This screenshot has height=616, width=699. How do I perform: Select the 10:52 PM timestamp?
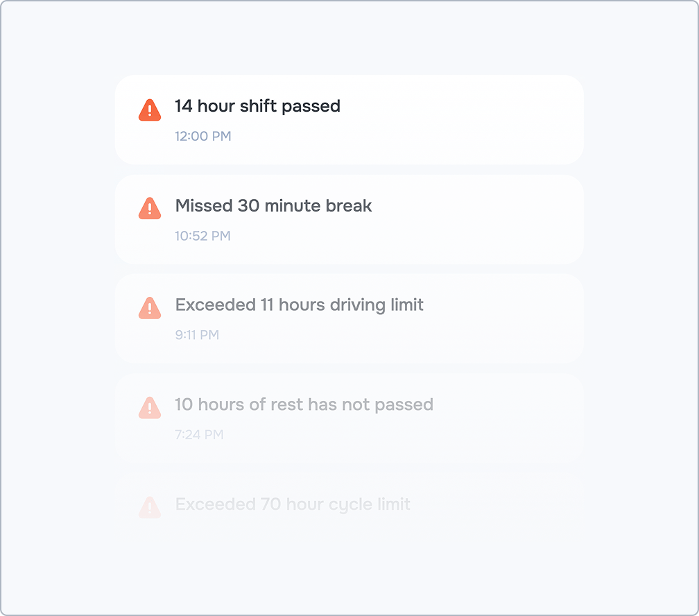click(x=202, y=236)
